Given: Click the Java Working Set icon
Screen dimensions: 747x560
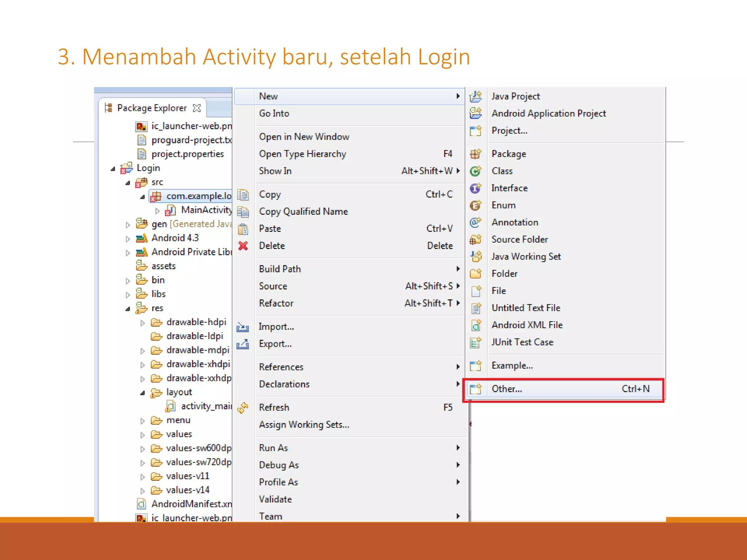Looking at the screenshot, I should point(476,257).
